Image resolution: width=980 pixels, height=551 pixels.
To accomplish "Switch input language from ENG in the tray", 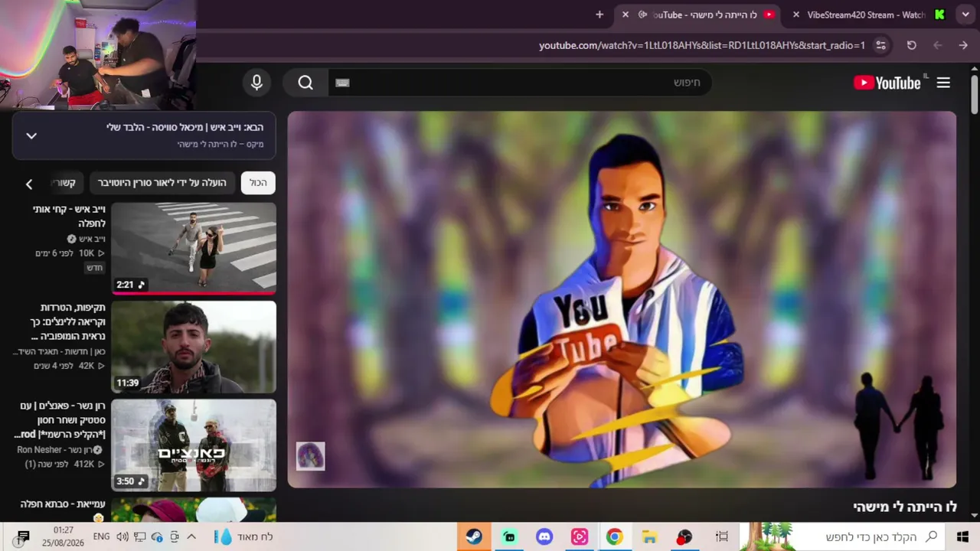I will tap(101, 536).
